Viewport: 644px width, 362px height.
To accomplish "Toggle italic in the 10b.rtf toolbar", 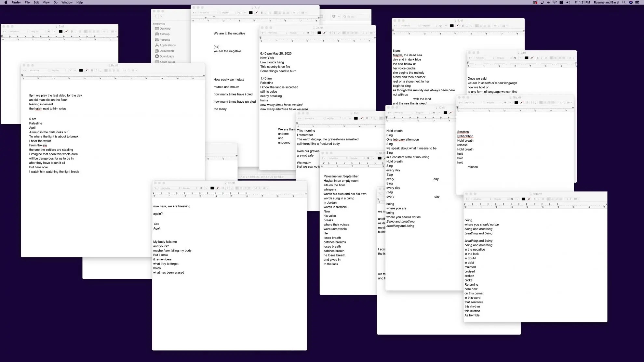I will pyautogui.click(x=539, y=199).
